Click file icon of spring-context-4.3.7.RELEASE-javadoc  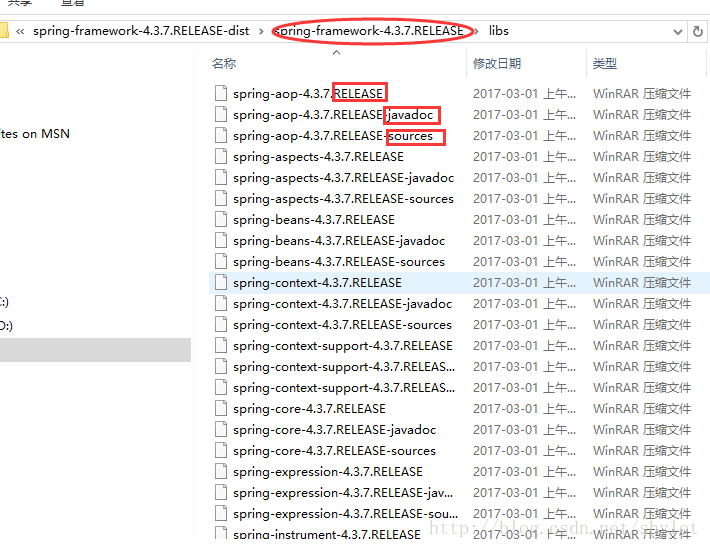pyautogui.click(x=221, y=303)
